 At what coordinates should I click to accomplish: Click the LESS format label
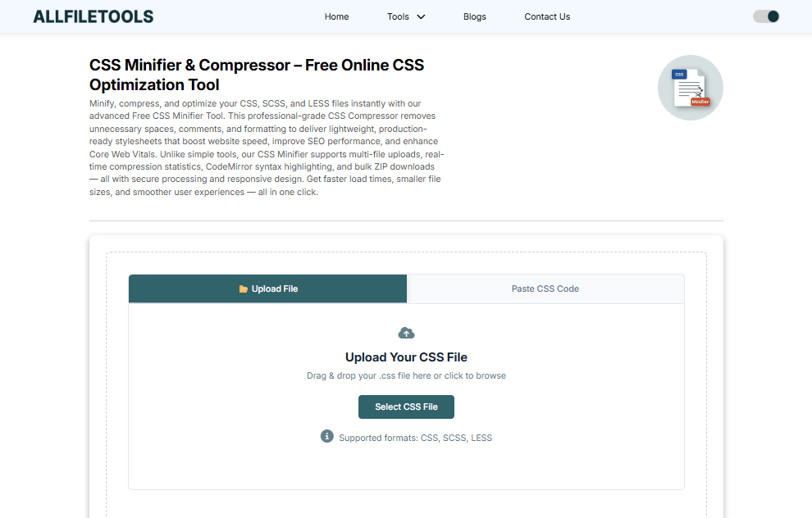pyautogui.click(x=481, y=438)
